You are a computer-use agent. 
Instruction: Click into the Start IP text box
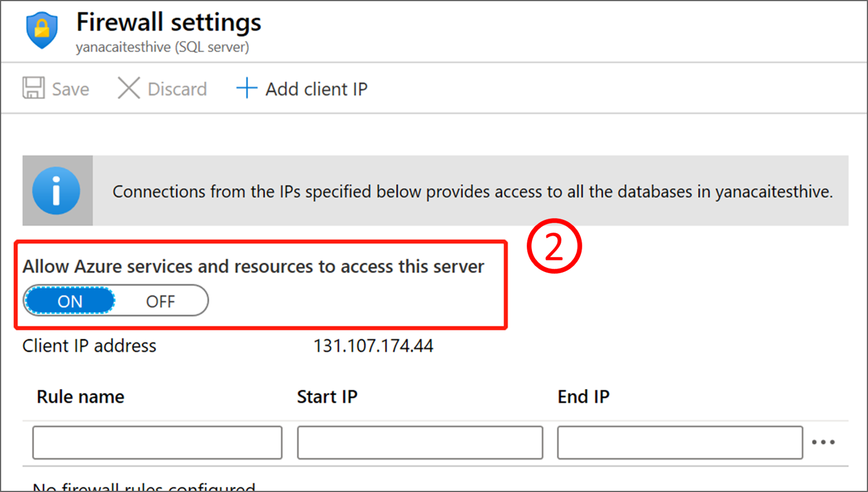coord(420,443)
